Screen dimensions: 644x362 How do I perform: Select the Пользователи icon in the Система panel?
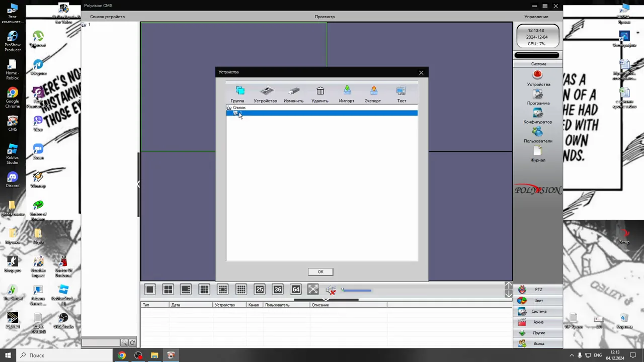pyautogui.click(x=537, y=132)
